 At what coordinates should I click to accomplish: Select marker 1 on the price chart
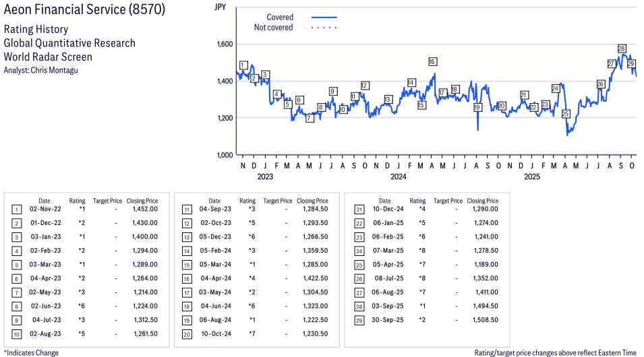pyautogui.click(x=243, y=65)
